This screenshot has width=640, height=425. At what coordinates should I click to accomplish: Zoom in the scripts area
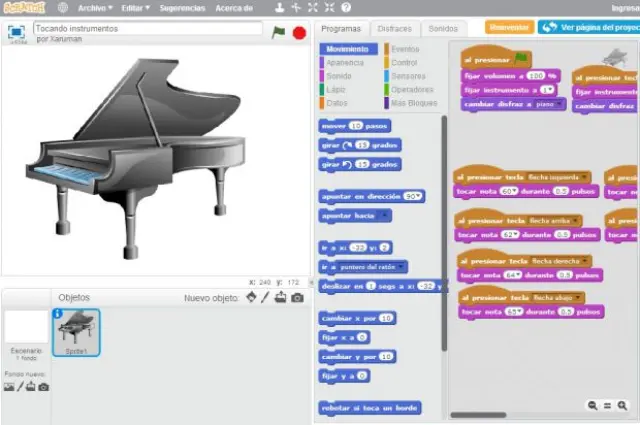tap(621, 405)
